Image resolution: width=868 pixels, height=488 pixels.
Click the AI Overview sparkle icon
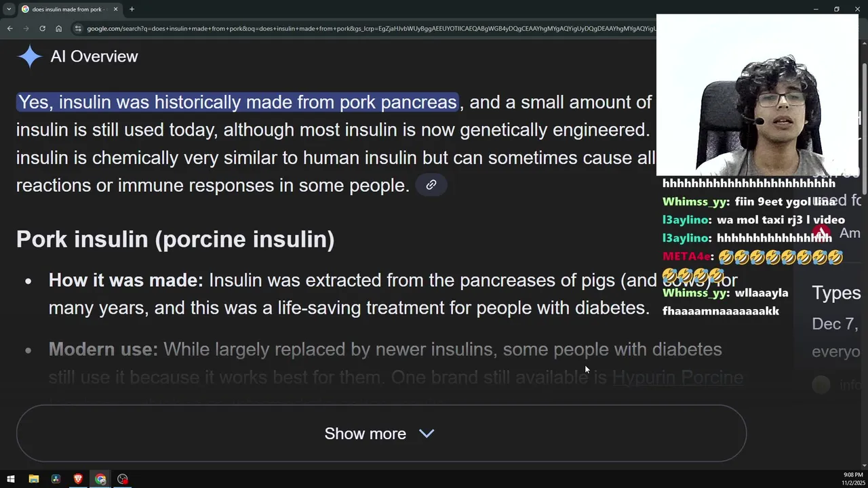coord(30,56)
